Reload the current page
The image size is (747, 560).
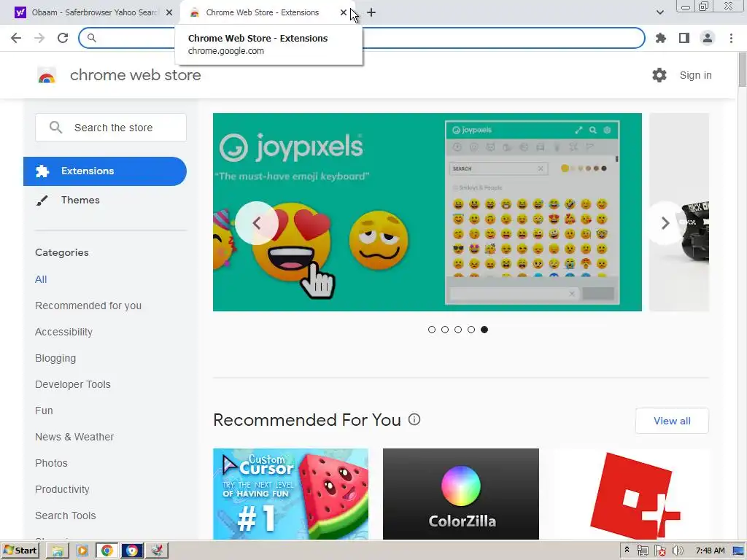(x=63, y=38)
